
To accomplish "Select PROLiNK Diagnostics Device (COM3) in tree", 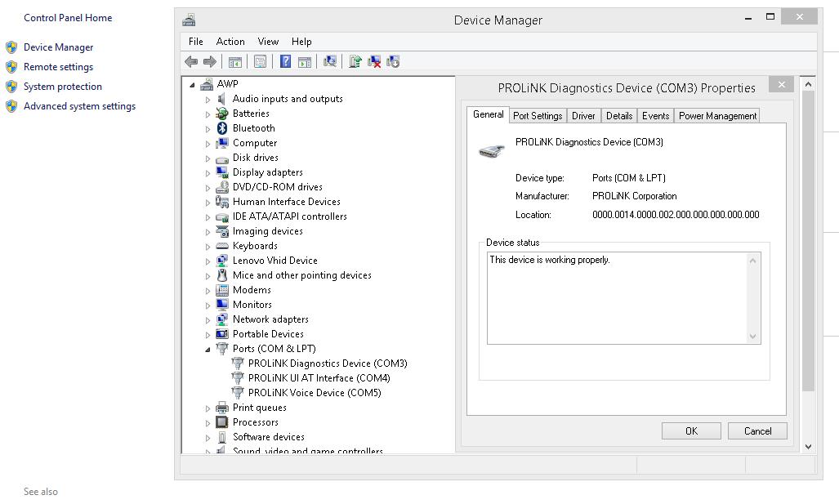I will click(x=328, y=364).
